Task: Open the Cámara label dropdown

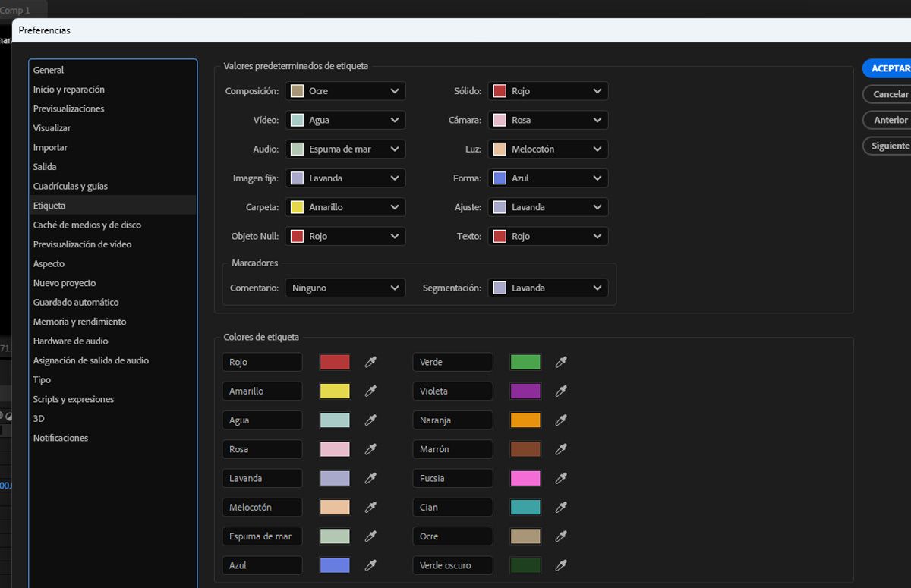Action: 548,120
